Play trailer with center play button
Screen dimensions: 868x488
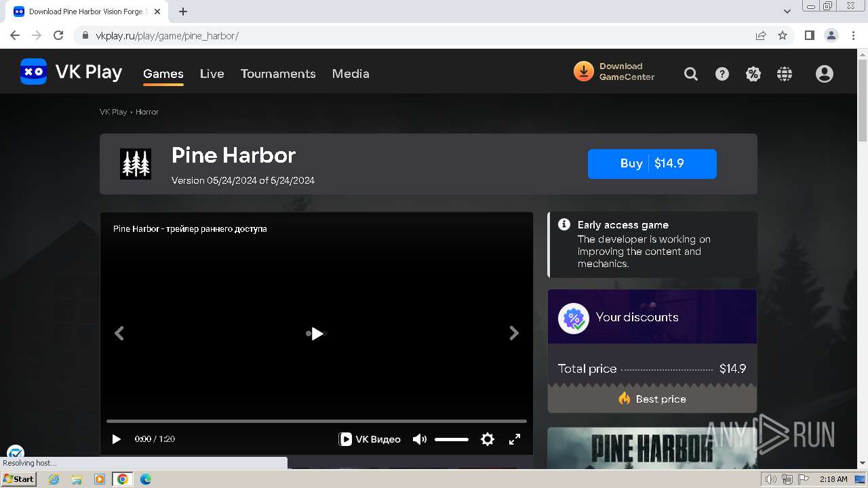click(x=317, y=333)
